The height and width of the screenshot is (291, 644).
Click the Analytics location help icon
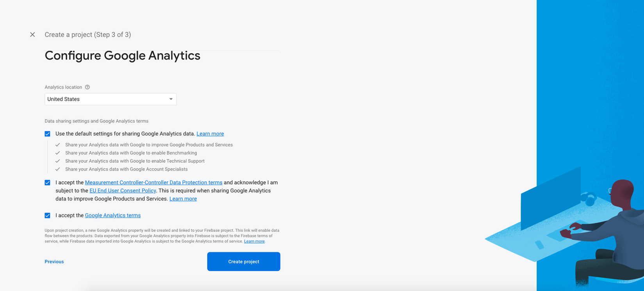(87, 87)
